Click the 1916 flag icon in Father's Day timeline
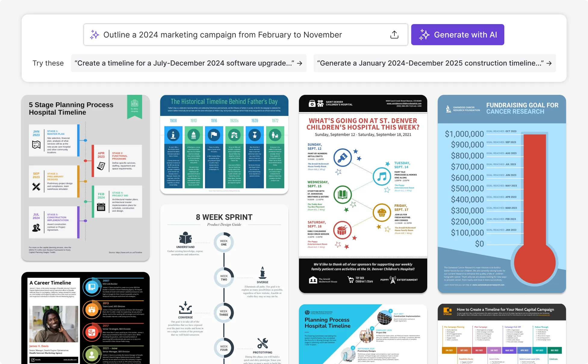This screenshot has height=364, width=588. click(214, 135)
